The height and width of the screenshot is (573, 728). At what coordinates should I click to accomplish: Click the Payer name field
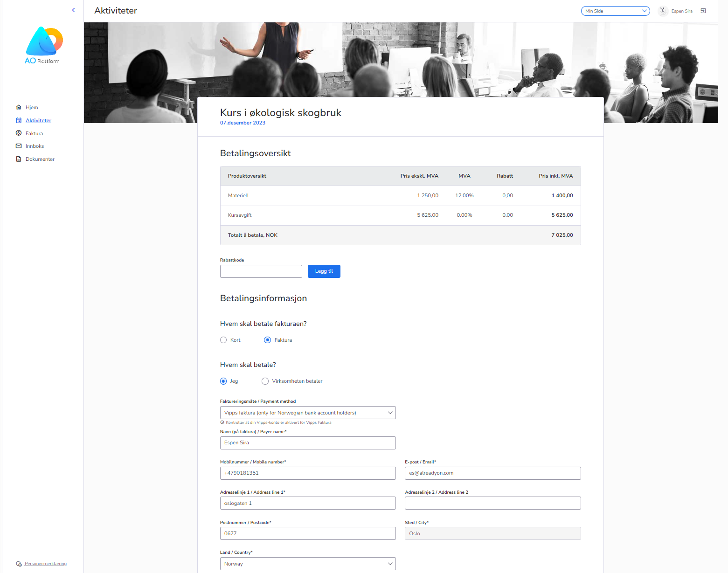click(308, 443)
